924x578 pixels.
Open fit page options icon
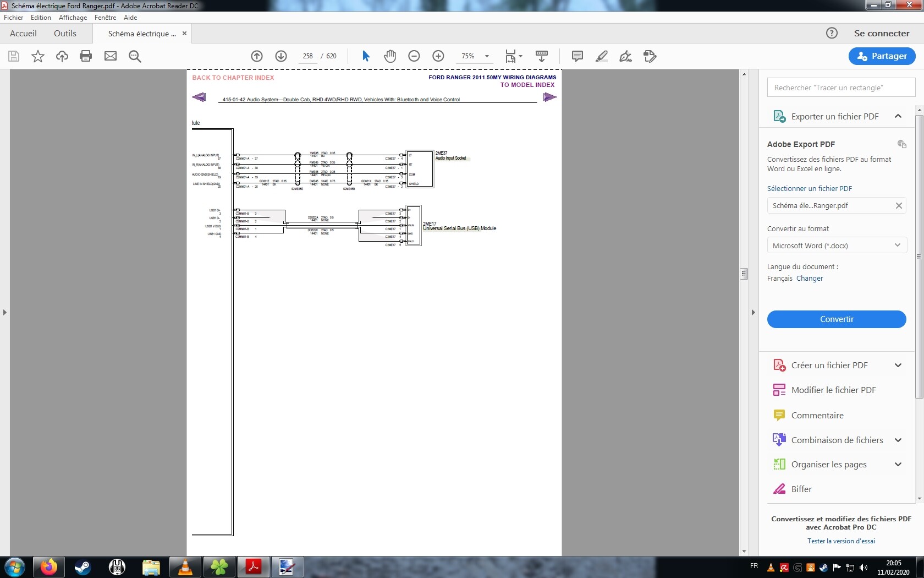coord(514,56)
